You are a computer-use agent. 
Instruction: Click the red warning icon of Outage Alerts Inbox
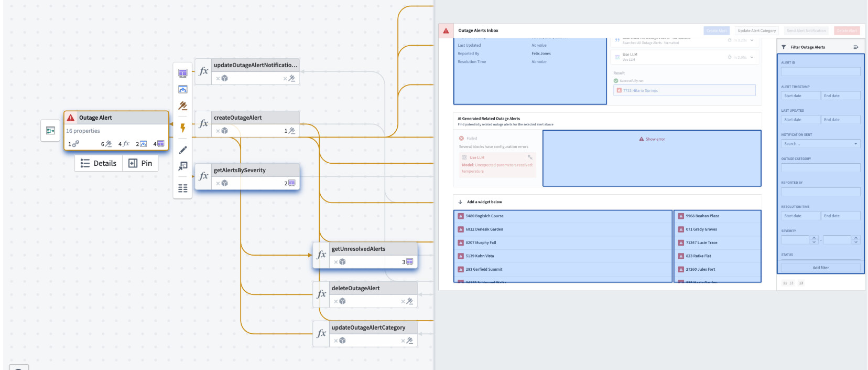click(x=446, y=30)
